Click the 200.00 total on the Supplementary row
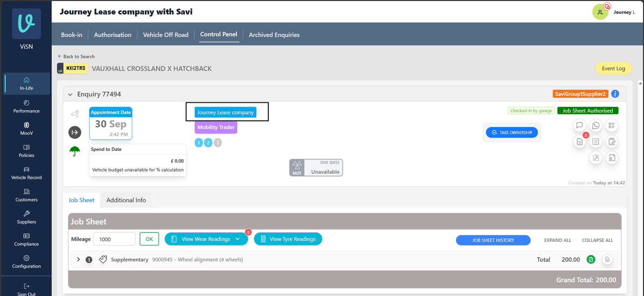 [x=571, y=259]
